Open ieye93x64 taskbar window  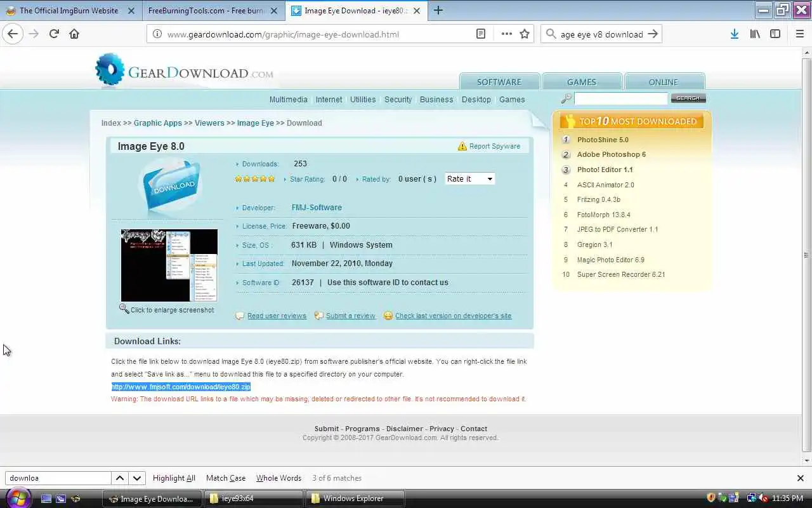pyautogui.click(x=254, y=498)
